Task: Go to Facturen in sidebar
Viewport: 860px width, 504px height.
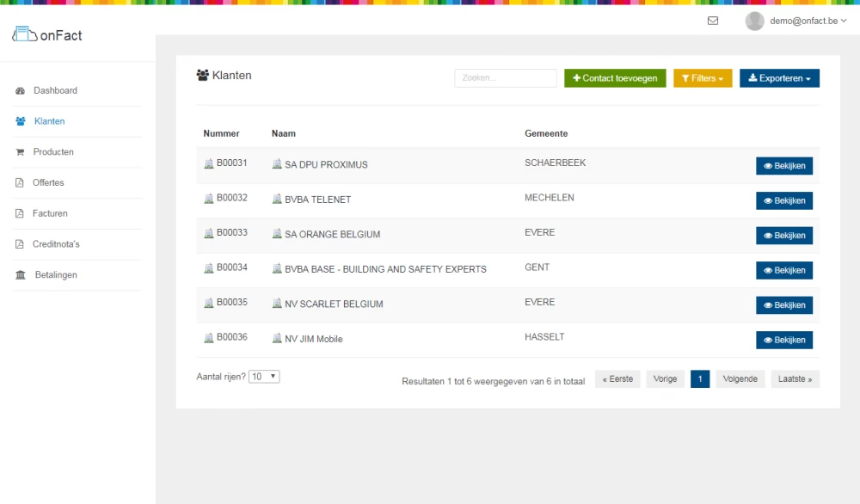Action: [x=50, y=213]
